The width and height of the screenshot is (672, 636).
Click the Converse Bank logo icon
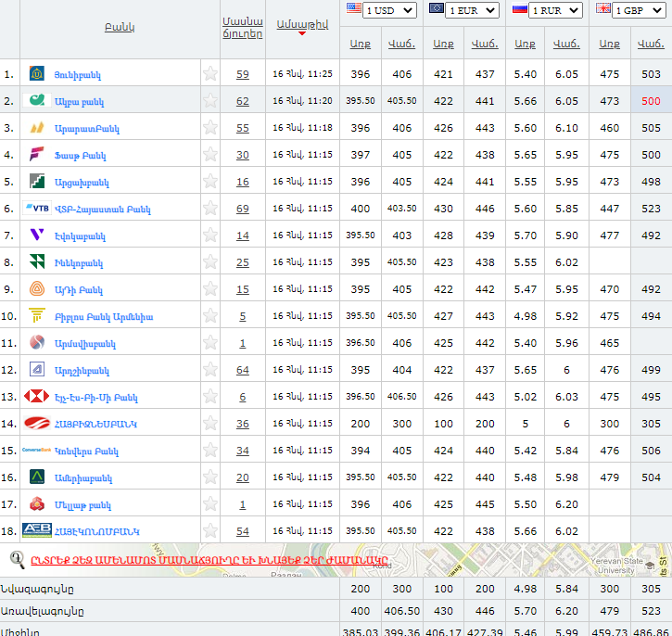click(x=37, y=450)
